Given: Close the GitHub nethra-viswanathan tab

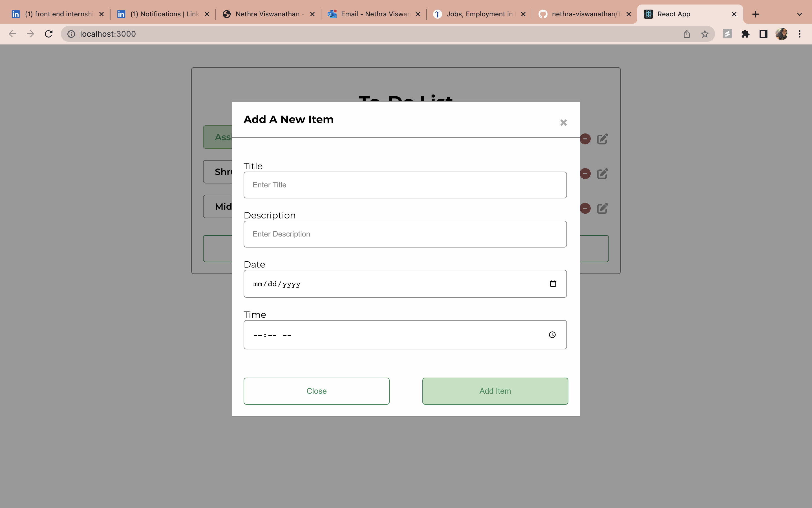Looking at the screenshot, I should 628,14.
